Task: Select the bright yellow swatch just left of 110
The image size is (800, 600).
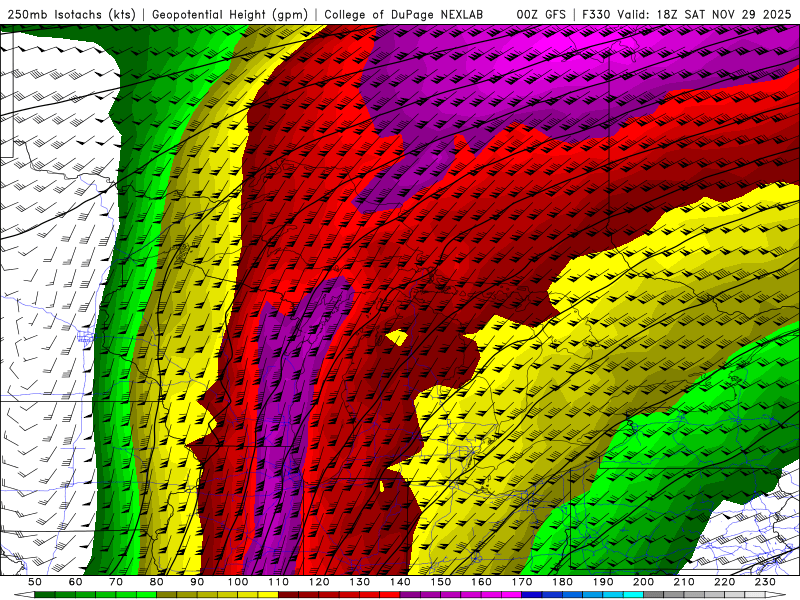Action: [268, 595]
